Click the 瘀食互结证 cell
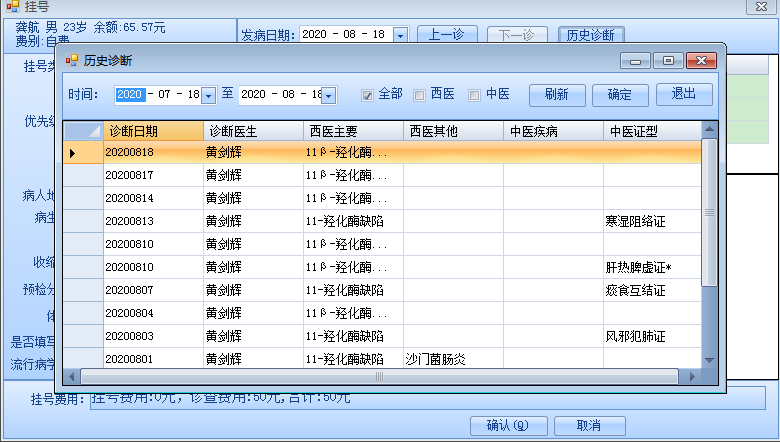Screen dimensions: 780x442 coord(652,290)
